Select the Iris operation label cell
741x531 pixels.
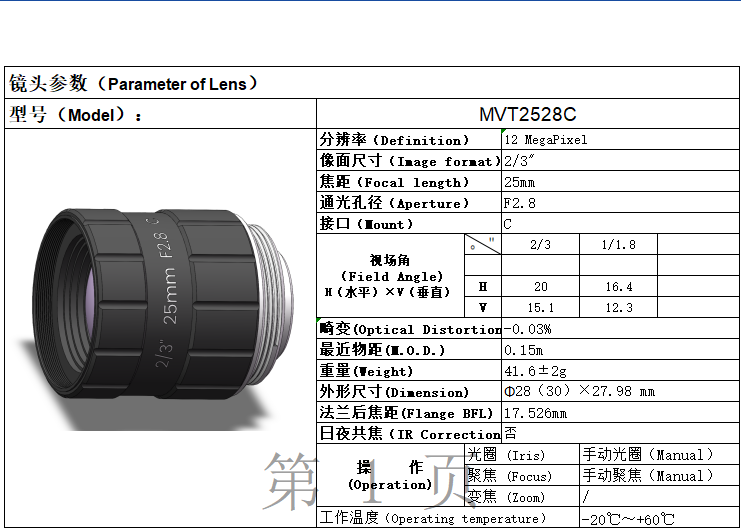click(522, 455)
